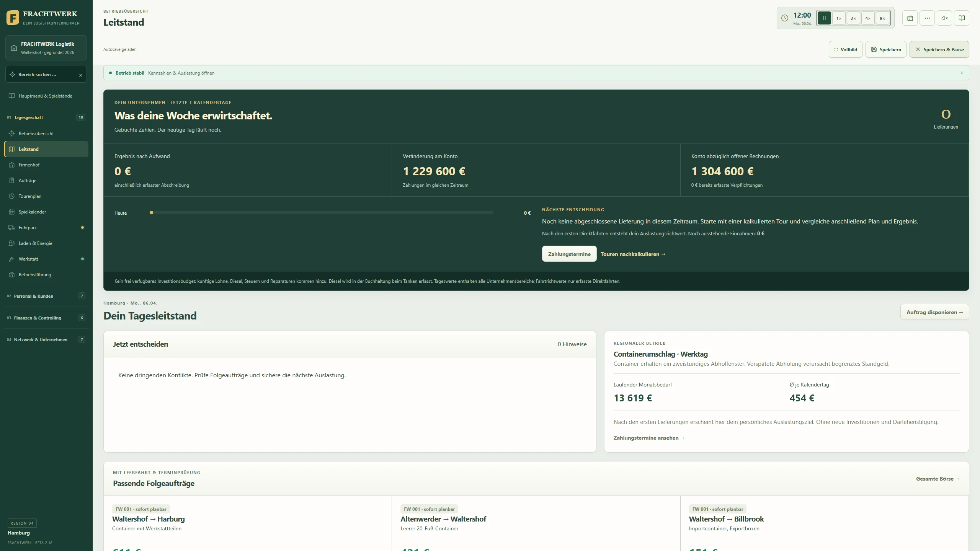Click the Heute progress bar
This screenshot has width=980, height=551.
[321, 213]
